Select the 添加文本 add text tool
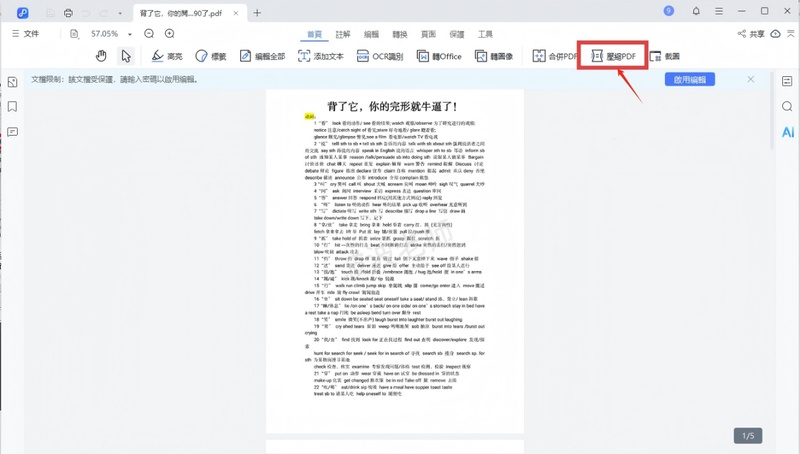The image size is (800, 454). [x=320, y=56]
